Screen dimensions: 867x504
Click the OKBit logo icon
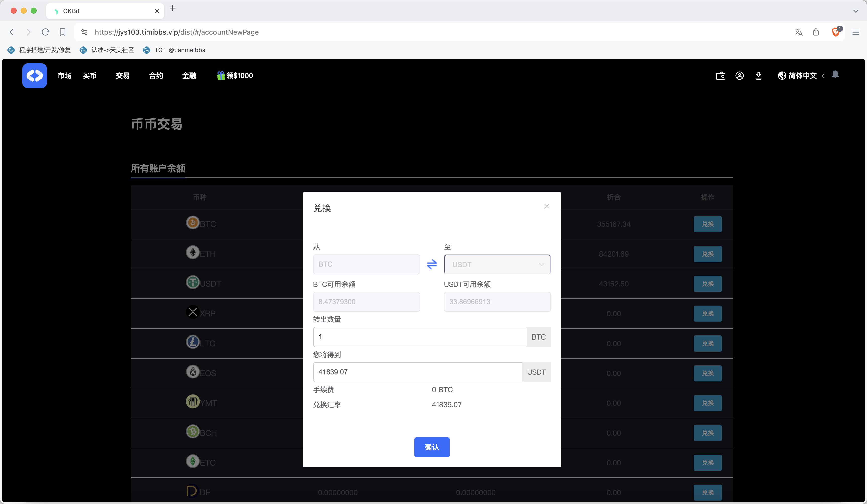pyautogui.click(x=34, y=76)
